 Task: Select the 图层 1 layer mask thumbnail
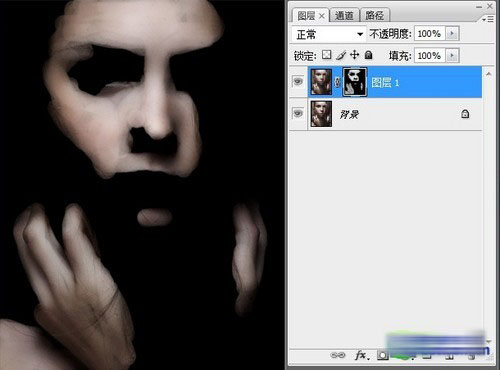coord(355,82)
